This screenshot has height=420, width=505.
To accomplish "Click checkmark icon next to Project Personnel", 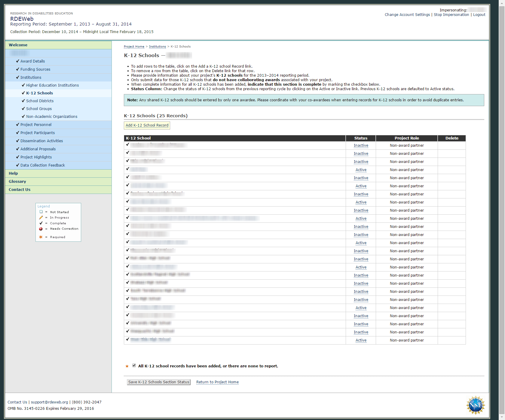I will (17, 124).
